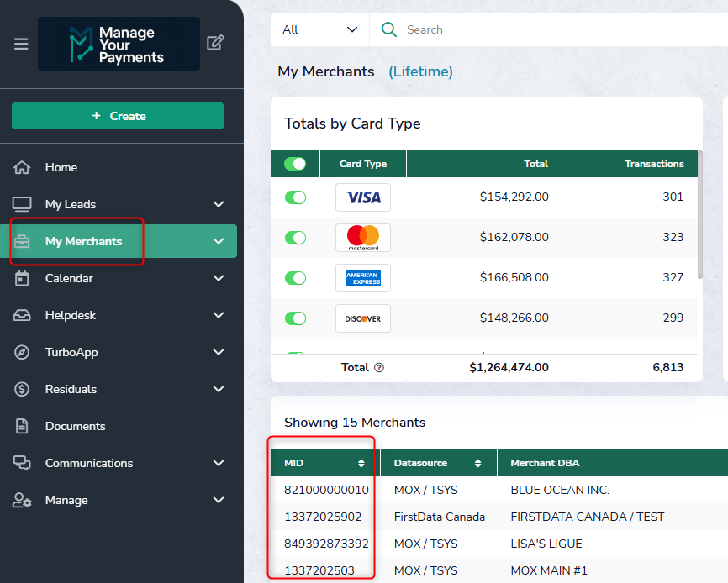
Task: Disable the Mastercard toggle switch
Action: 295,238
